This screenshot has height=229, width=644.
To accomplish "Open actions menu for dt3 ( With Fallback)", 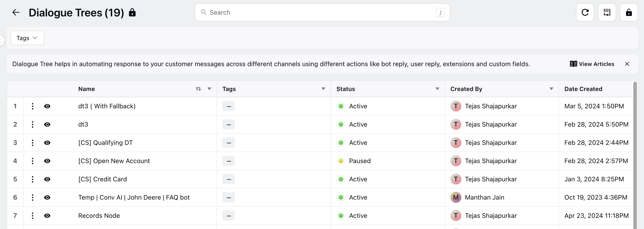I will pos(33,106).
